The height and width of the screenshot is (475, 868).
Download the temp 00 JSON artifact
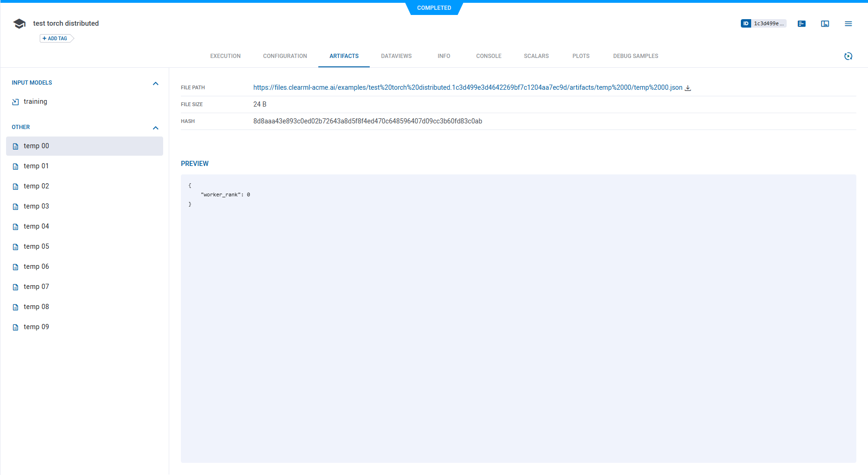(x=688, y=88)
